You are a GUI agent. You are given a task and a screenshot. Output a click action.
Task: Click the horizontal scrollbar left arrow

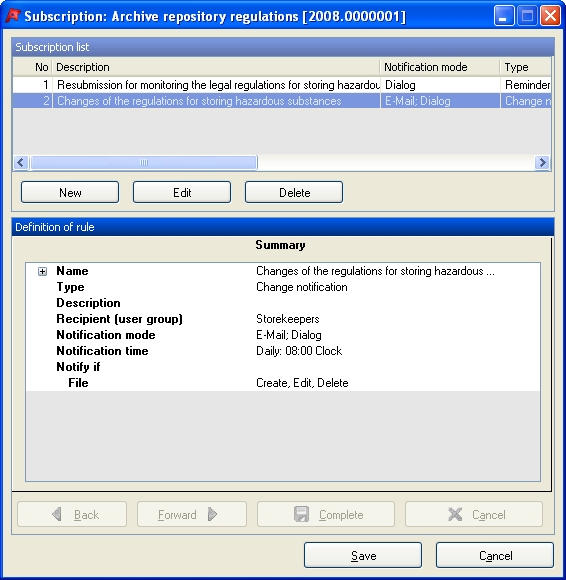tap(21, 162)
